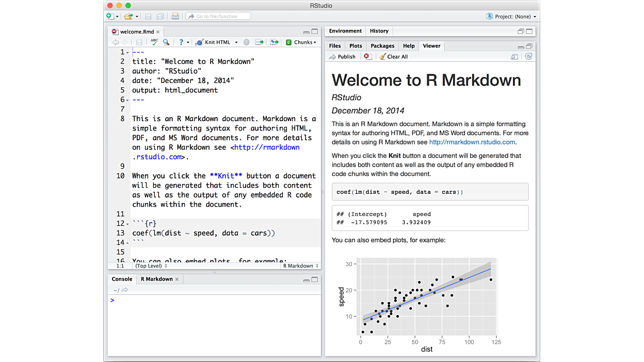Remove current viewer item red X icon
Viewport: 644px width, 362px height.
pos(367,57)
